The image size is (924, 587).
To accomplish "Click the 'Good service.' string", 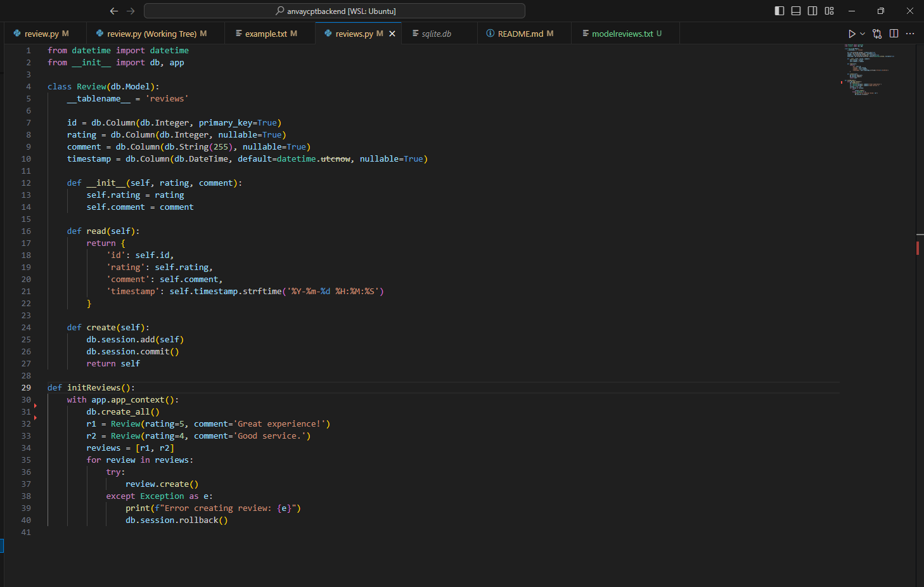I will [x=269, y=435].
